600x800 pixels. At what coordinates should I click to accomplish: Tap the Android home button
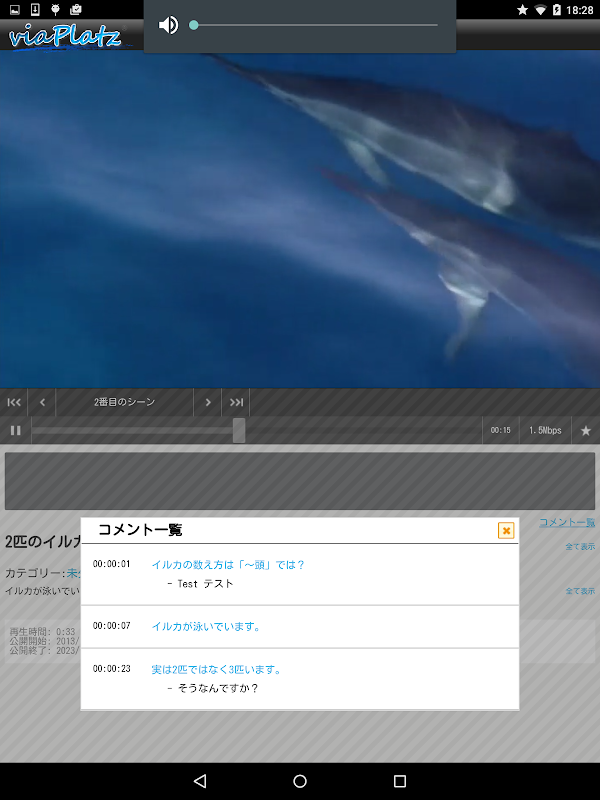tap(300, 781)
